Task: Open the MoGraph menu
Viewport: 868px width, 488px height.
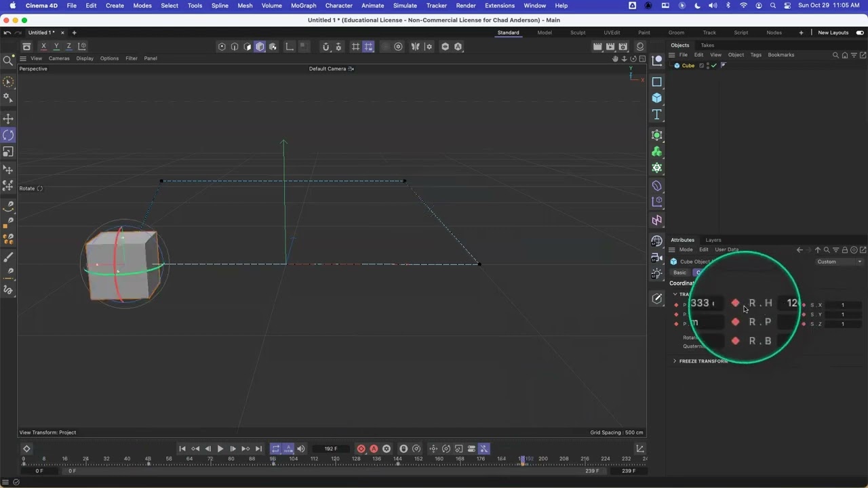Action: pos(304,5)
